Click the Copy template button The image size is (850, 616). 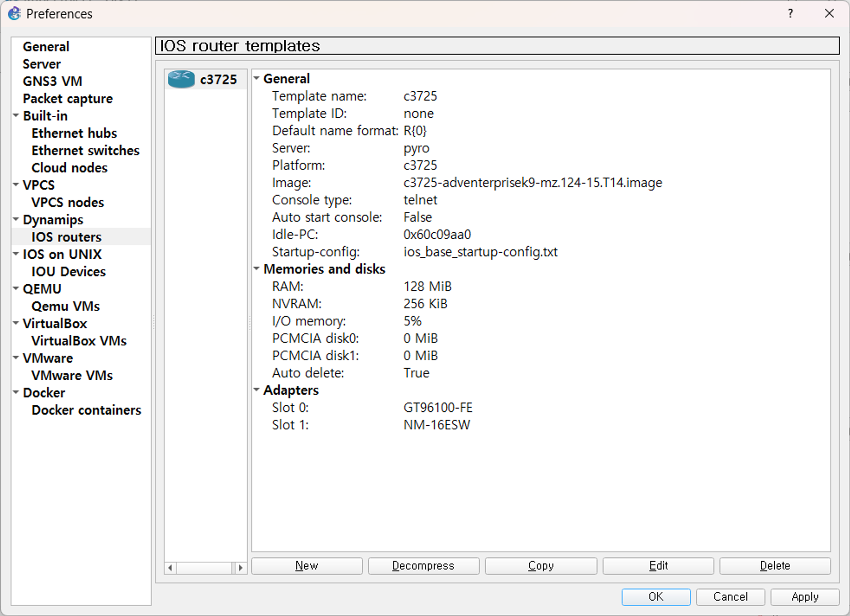coord(541,566)
